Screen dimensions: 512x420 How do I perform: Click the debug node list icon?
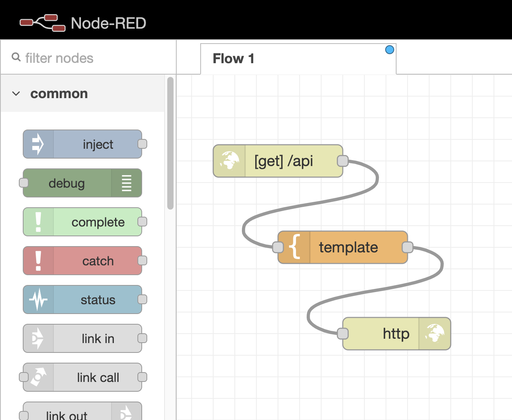tap(126, 183)
